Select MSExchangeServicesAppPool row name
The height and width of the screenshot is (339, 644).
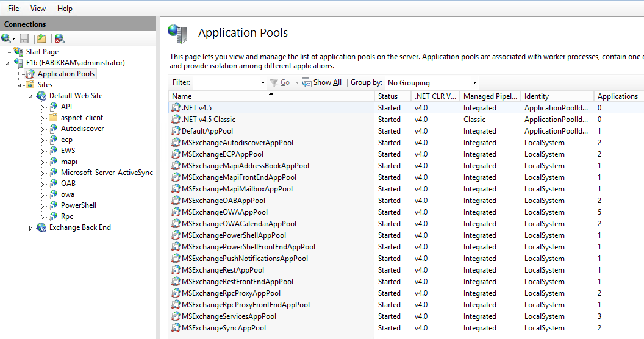point(229,316)
